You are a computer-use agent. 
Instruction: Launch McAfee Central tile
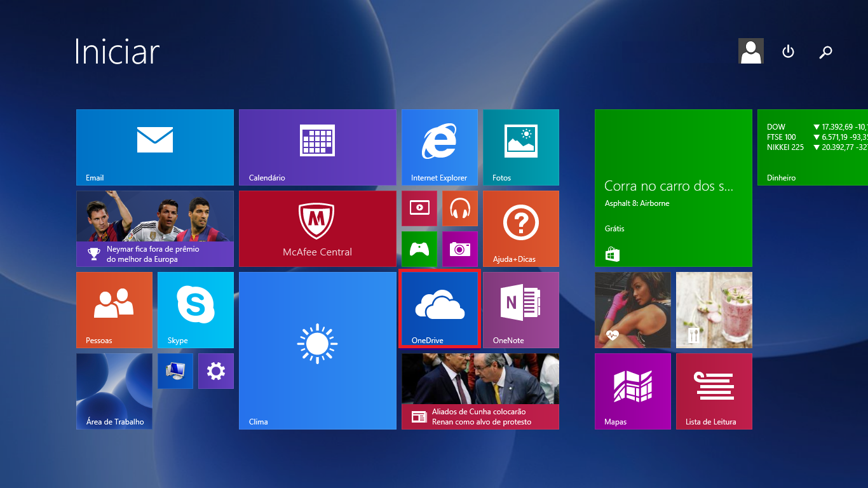click(x=317, y=228)
